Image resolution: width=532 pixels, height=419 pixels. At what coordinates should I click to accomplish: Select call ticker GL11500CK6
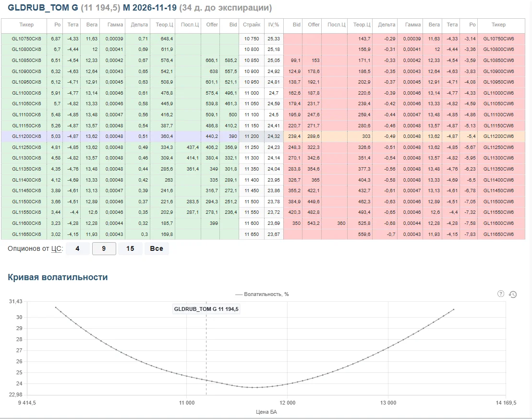26,202
